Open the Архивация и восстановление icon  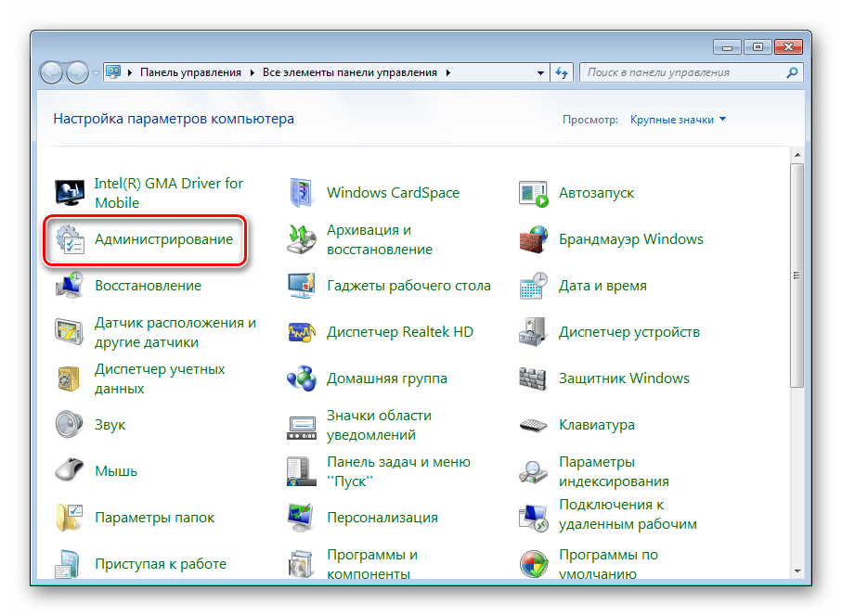[x=302, y=239]
